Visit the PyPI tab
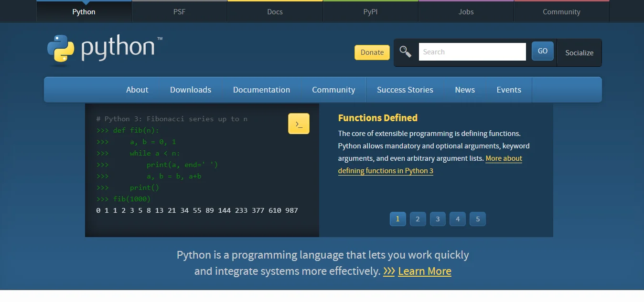The height and width of the screenshot is (302, 644). coord(370,11)
